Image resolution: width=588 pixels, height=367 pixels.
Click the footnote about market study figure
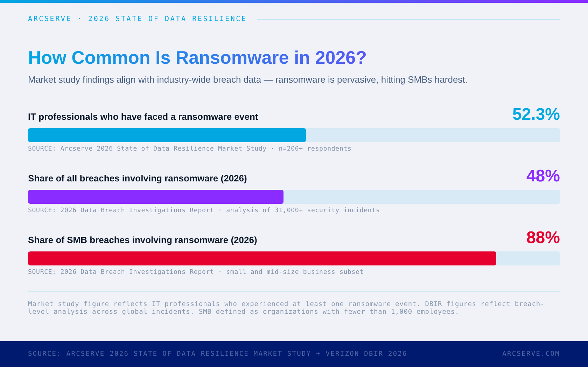[286, 308]
